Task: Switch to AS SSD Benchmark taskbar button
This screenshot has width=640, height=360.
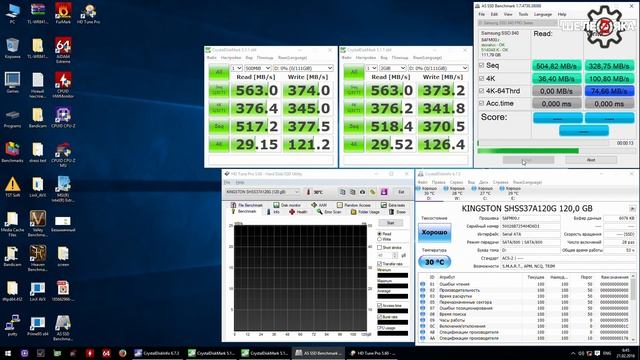Action: click(317, 353)
